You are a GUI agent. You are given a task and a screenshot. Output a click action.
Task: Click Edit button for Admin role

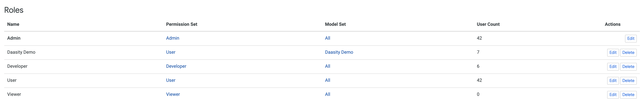coord(631,39)
